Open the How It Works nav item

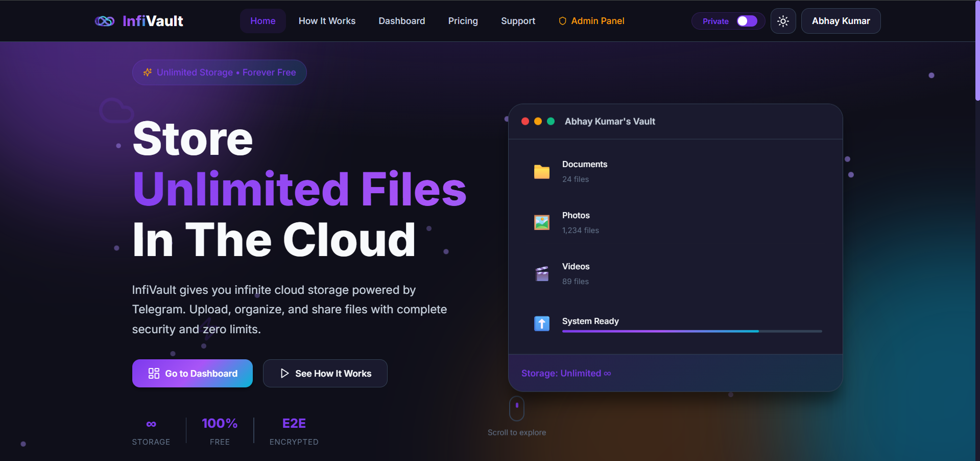(x=327, y=21)
